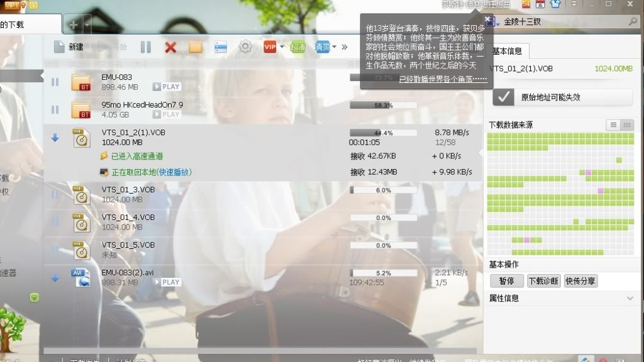Viewport: 644px width, 362px height.
Task: Switch data source view to grid mode
Action: pyautogui.click(x=627, y=125)
